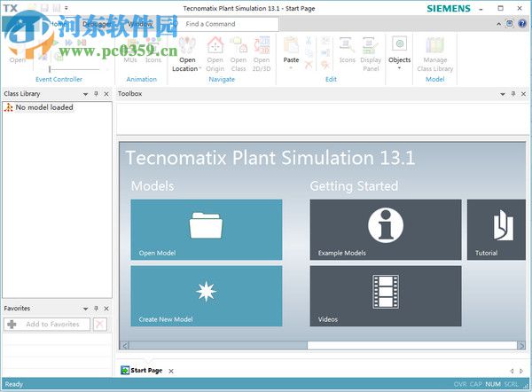
Task: Open the Edit group Icons editor button
Action: tap(347, 51)
